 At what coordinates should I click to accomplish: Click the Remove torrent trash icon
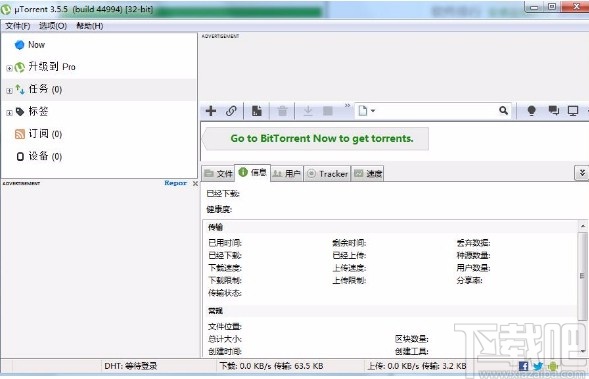tap(282, 111)
